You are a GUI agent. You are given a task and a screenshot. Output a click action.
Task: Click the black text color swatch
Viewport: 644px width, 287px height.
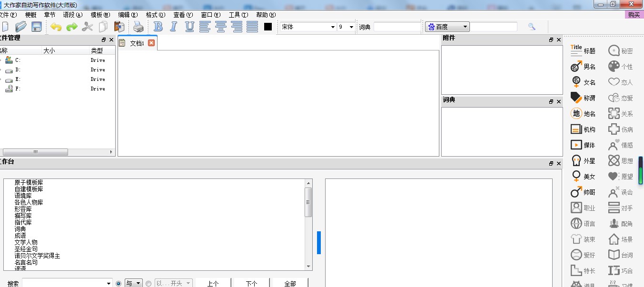[x=268, y=27]
